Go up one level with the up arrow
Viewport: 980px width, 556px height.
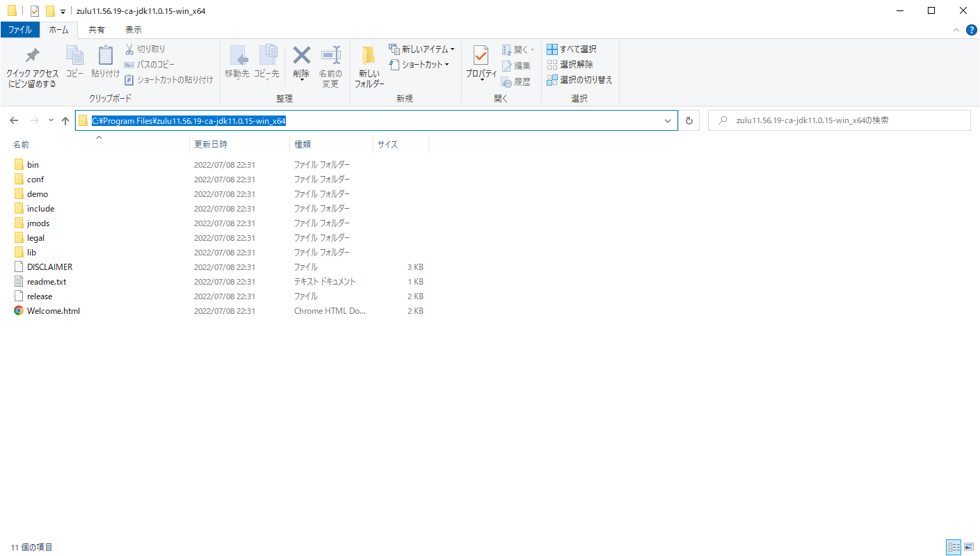point(65,120)
